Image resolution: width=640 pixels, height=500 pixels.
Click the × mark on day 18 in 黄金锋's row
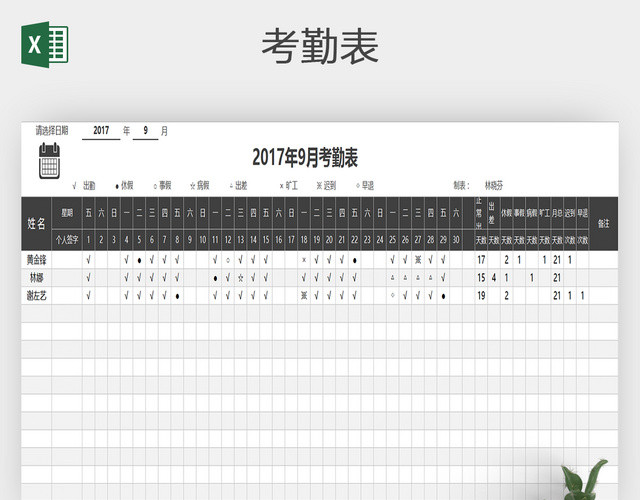[x=304, y=260]
